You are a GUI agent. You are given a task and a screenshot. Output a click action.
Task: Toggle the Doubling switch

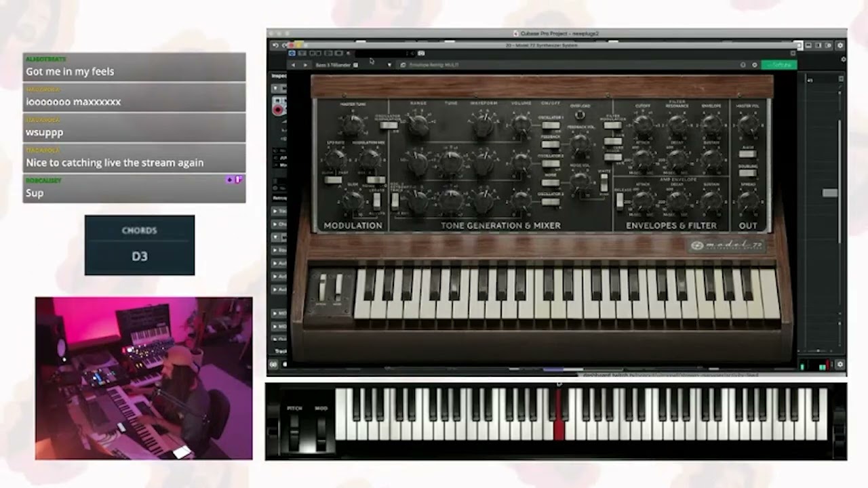747,174
